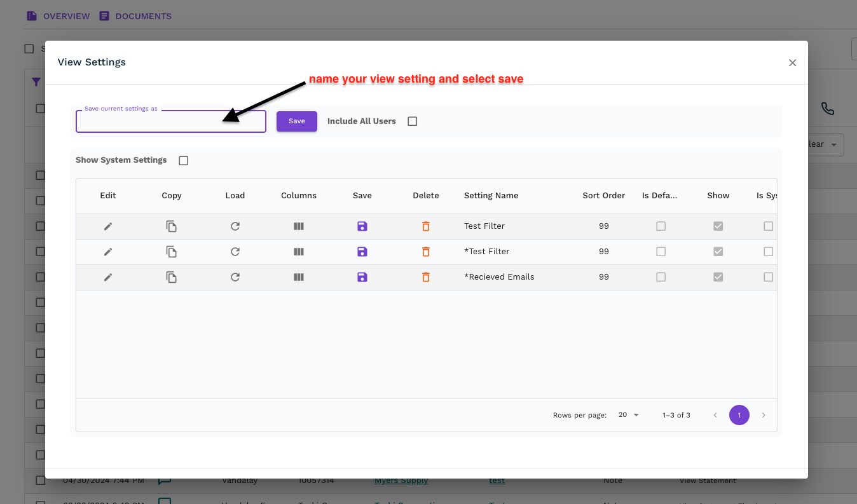Delete the Test Filter setting
Screen dimensions: 857x504
[x=426, y=226]
